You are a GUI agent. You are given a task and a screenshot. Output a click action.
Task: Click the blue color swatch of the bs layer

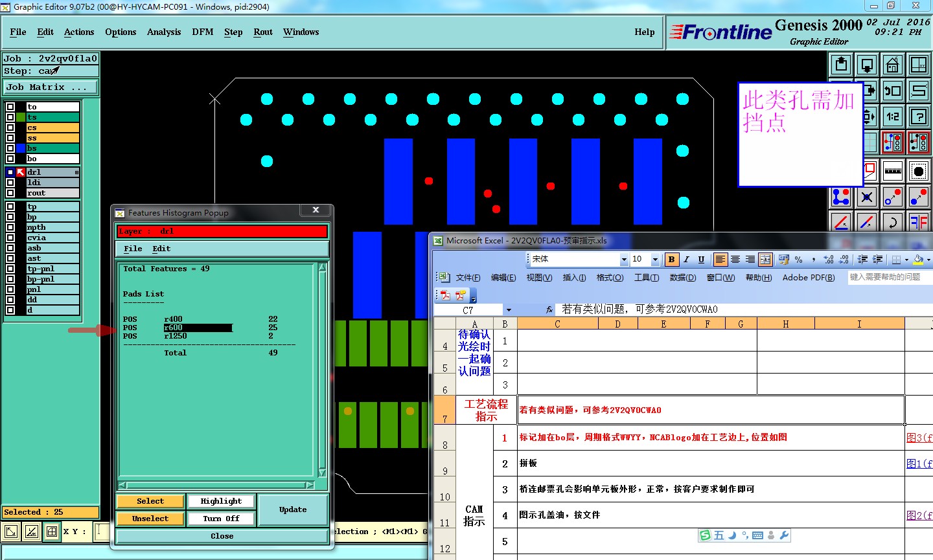point(21,148)
